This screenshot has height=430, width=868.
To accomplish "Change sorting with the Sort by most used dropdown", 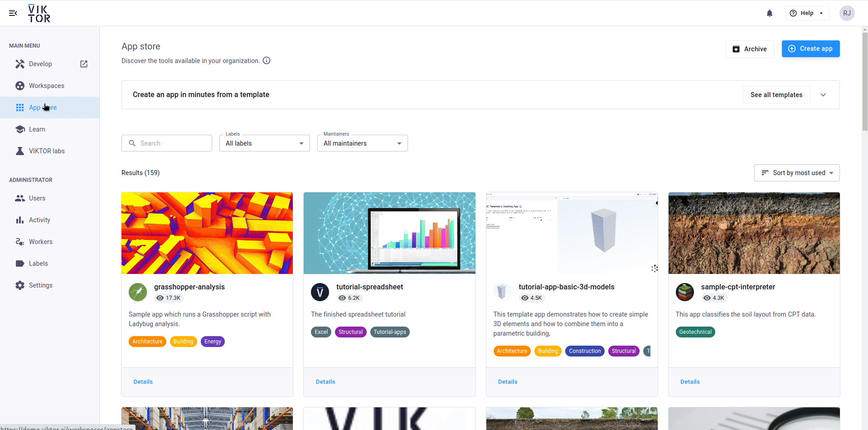I will [796, 173].
